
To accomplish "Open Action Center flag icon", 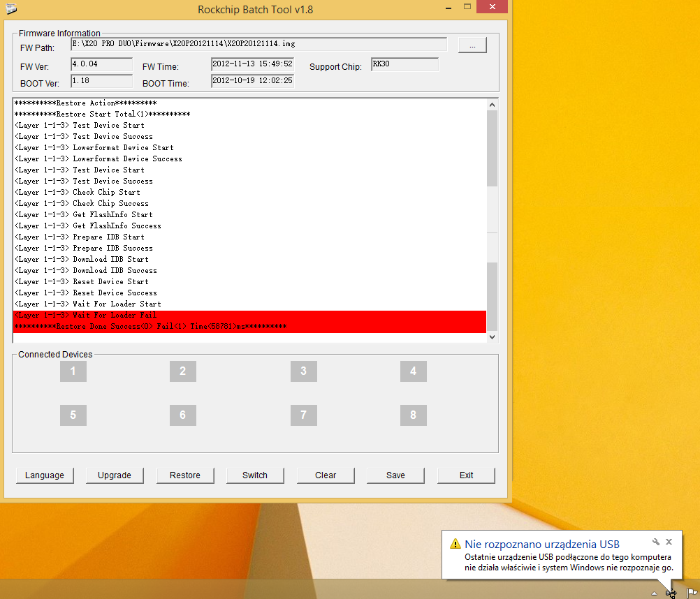I will [x=692, y=593].
